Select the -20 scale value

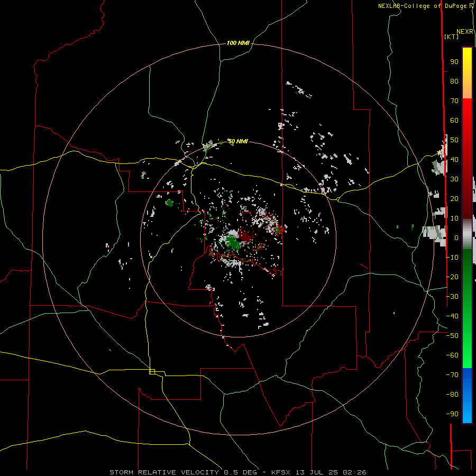click(x=452, y=277)
